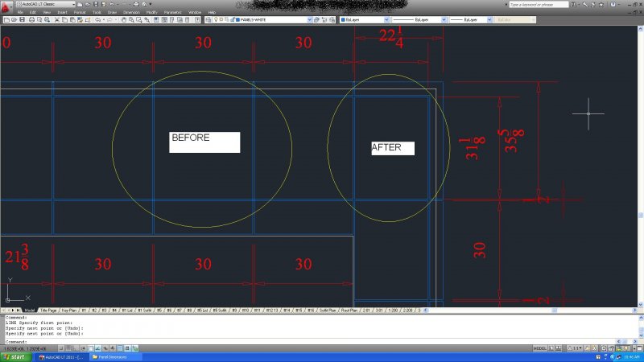644x362 pixels.
Task: Click the command line input prompt
Action: (x=320, y=341)
